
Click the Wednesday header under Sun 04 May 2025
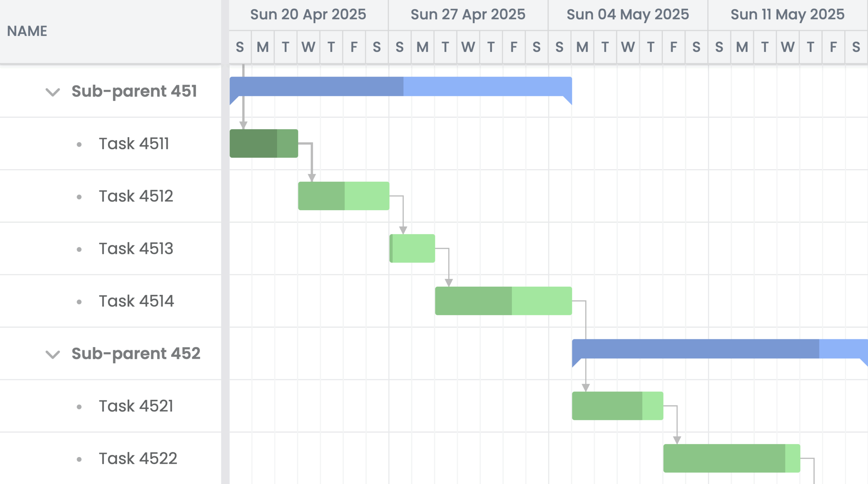[628, 47]
